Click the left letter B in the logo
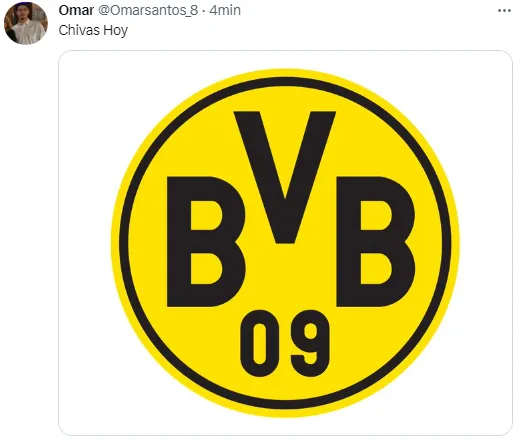The image size is (519, 440). point(206,242)
